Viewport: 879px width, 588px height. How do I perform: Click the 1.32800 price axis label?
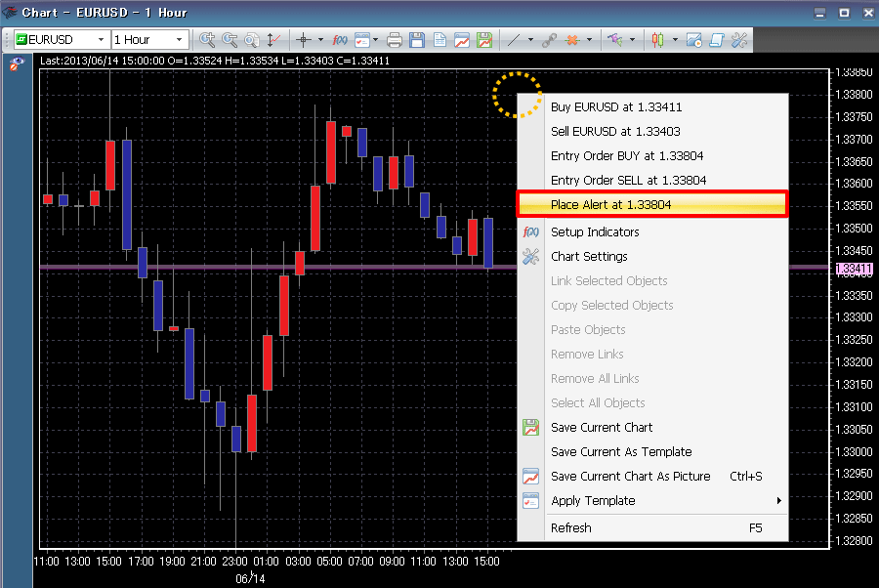point(854,541)
